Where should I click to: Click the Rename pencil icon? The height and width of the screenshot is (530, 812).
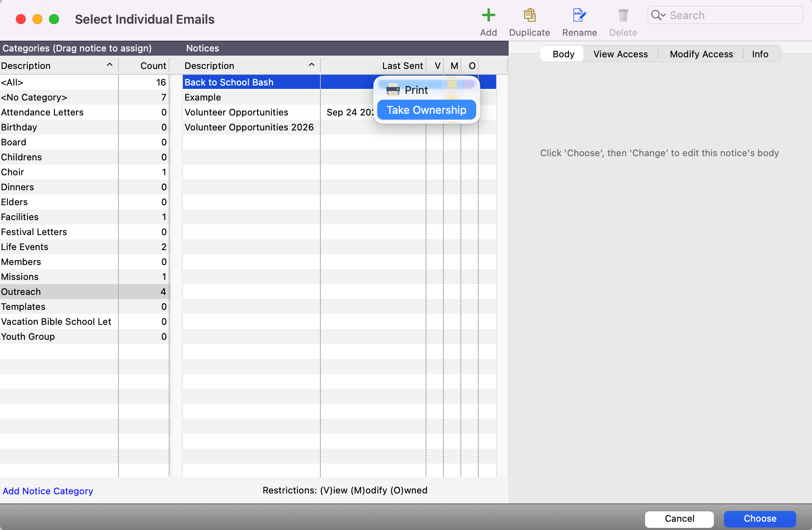click(x=579, y=15)
